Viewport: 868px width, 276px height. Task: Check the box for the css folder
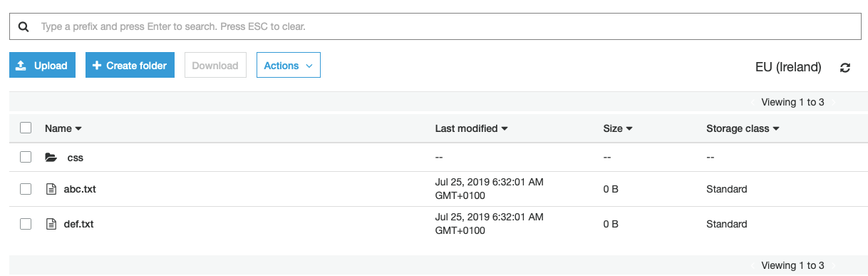coord(26,158)
